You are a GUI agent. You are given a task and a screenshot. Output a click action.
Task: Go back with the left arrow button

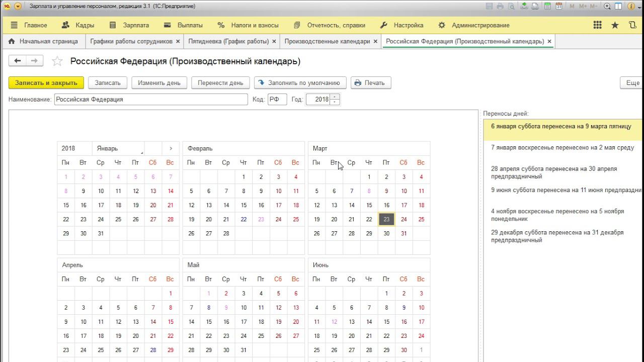tap(18, 61)
